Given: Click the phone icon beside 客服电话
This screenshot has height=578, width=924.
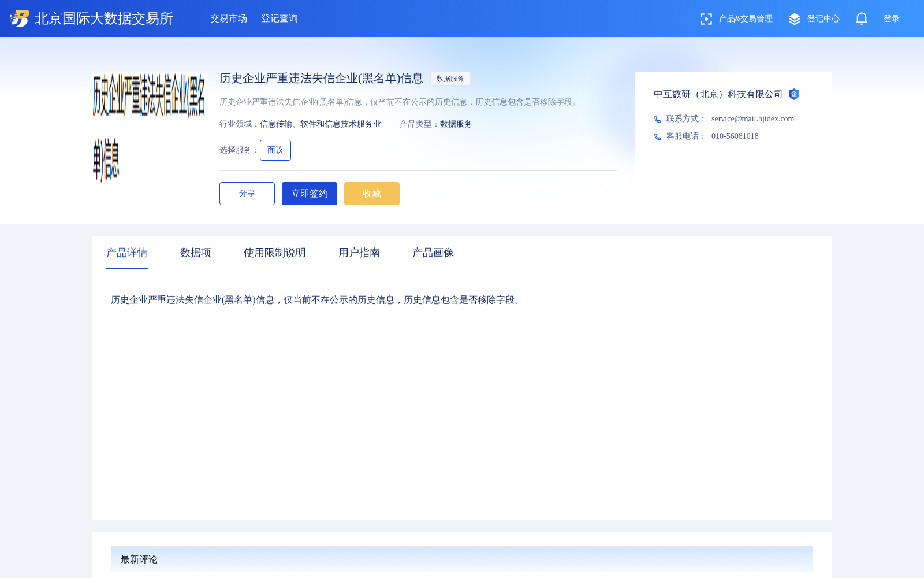Looking at the screenshot, I should 658,137.
